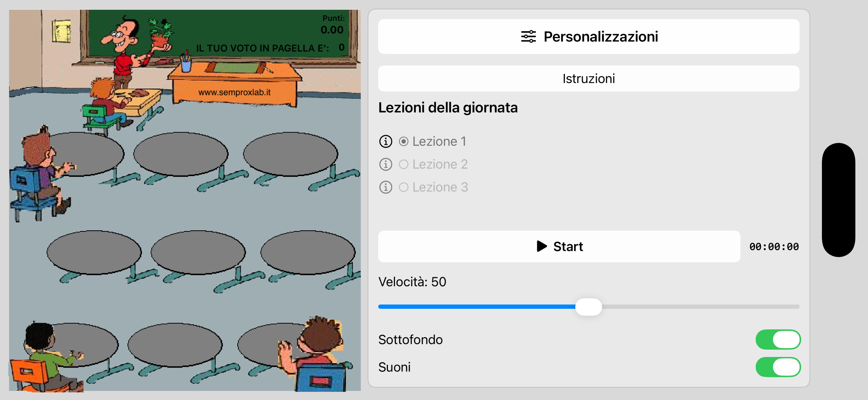868x400 pixels.
Task: Open the Istruzioni section
Action: click(x=589, y=78)
